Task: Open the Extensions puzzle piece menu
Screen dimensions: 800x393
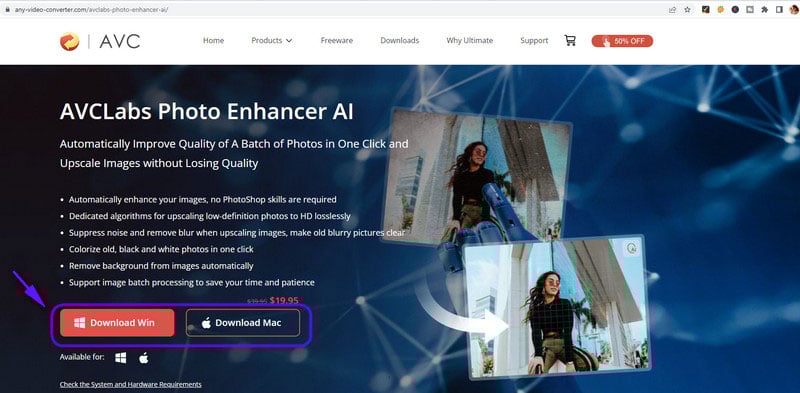Action: point(764,9)
